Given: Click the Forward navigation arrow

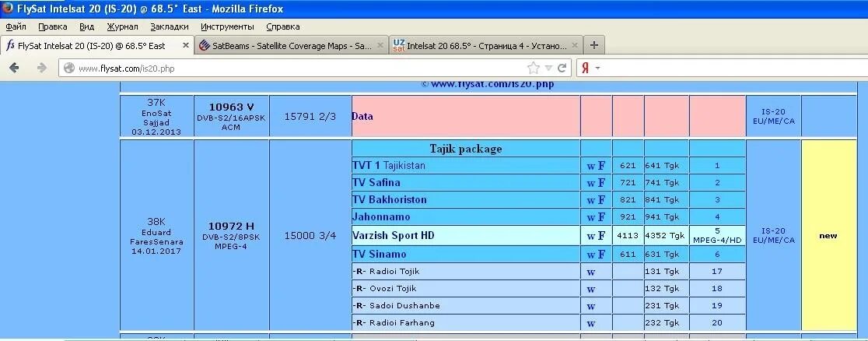Looking at the screenshot, I should pyautogui.click(x=41, y=68).
